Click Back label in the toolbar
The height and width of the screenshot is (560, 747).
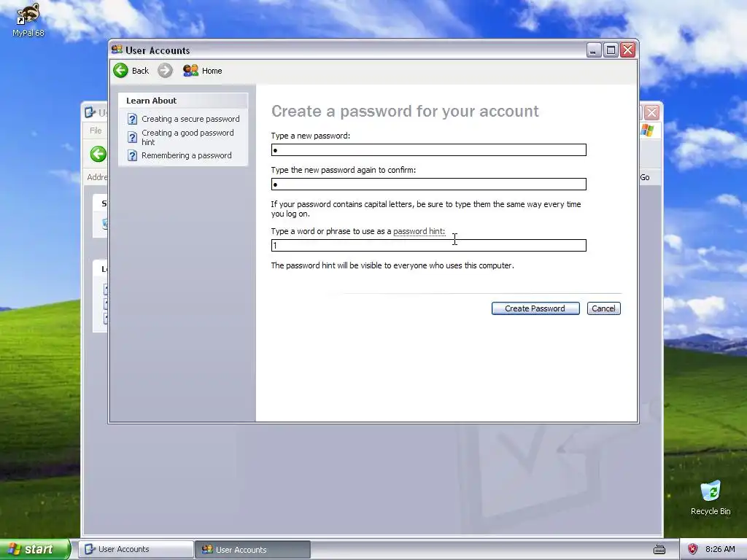pos(140,71)
